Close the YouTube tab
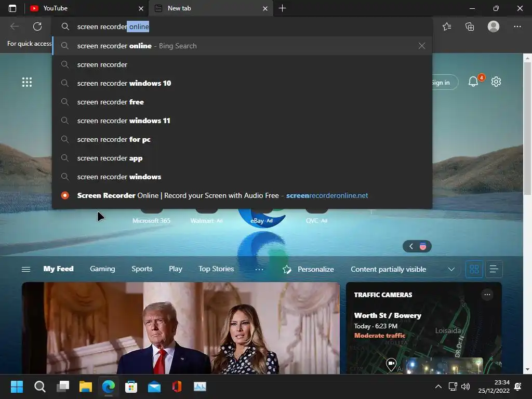The image size is (532, 399). coord(141,8)
